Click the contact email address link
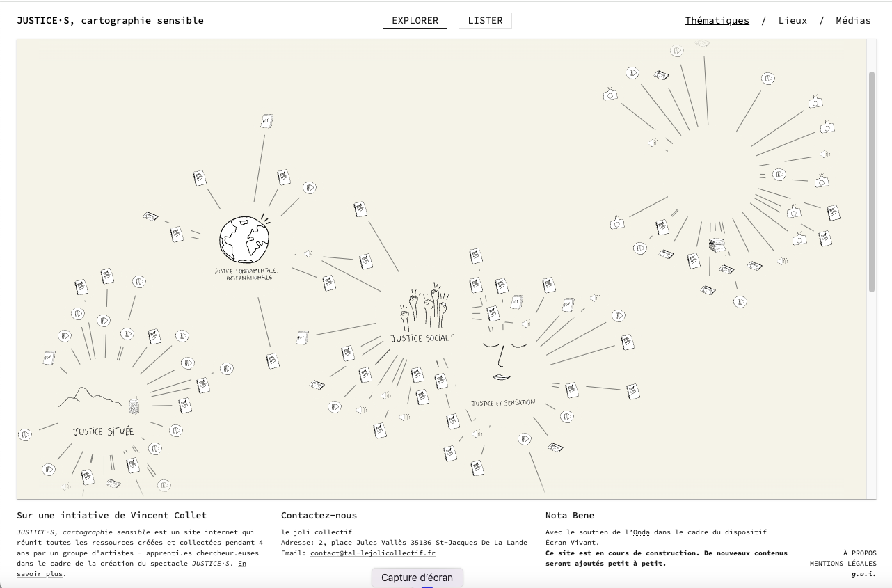This screenshot has width=892, height=588. coord(373,553)
